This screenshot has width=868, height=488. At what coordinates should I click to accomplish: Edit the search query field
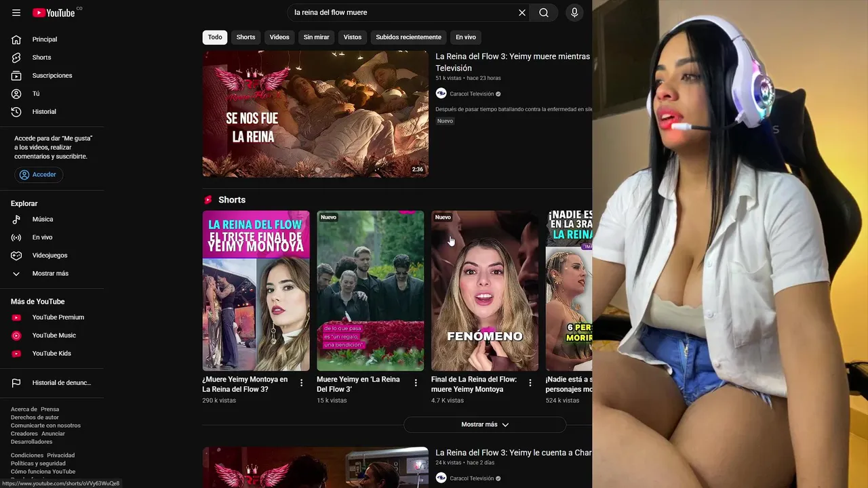click(401, 13)
